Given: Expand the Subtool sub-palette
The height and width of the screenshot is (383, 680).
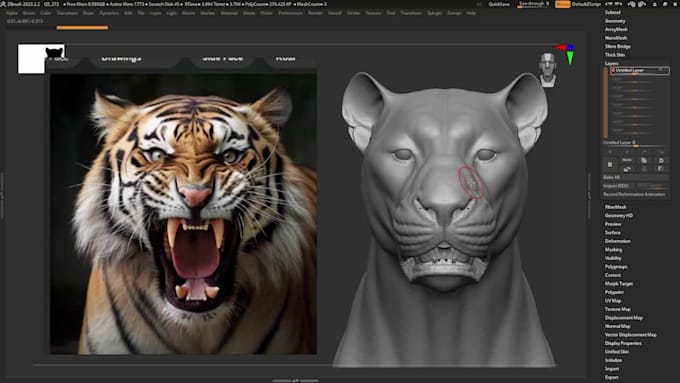Looking at the screenshot, I should point(613,12).
